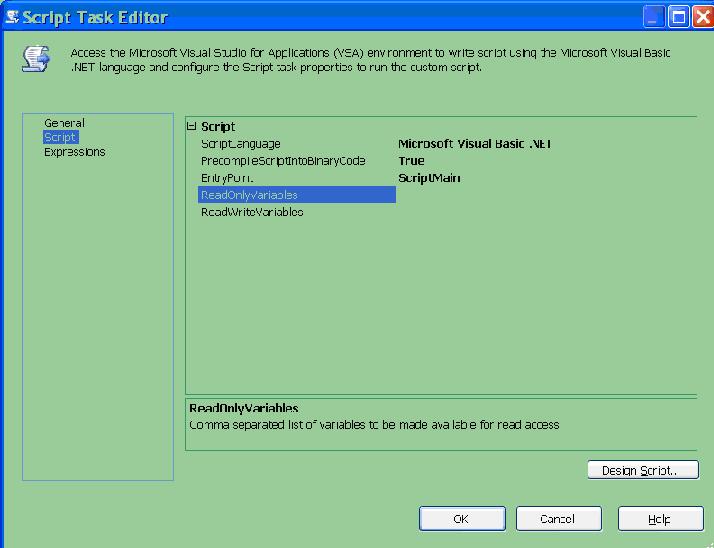The width and height of the screenshot is (714, 548).
Task: Click the empty ReadWriteVariables value field
Action: 546,212
